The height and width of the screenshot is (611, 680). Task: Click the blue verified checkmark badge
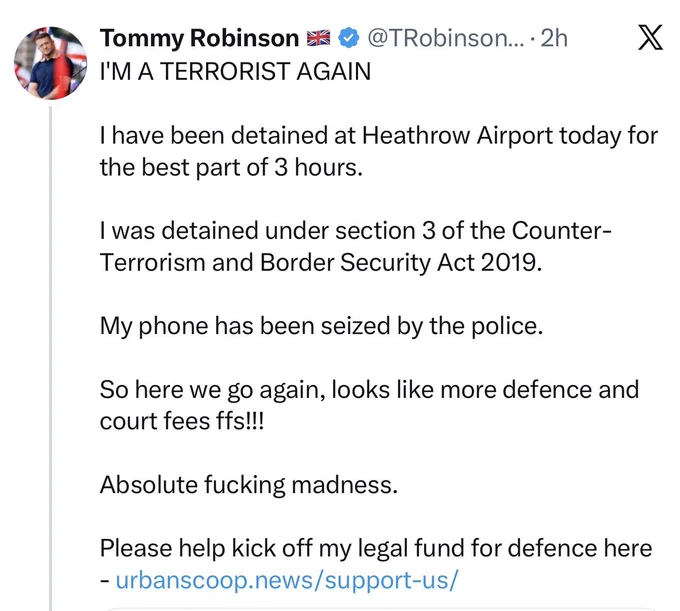click(349, 38)
